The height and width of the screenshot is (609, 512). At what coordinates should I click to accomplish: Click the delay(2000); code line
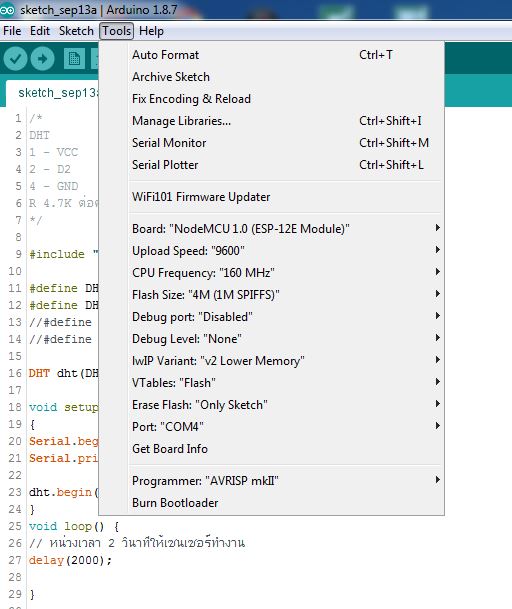pos(70,560)
